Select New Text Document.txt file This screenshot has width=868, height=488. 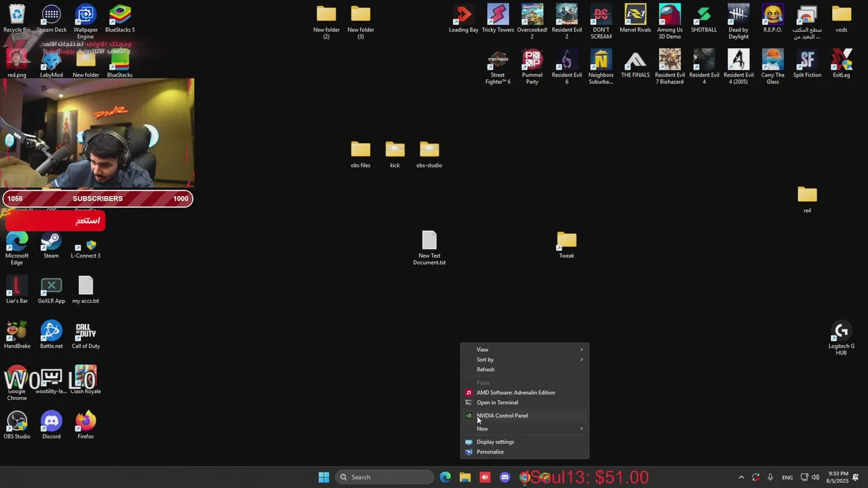[429, 248]
